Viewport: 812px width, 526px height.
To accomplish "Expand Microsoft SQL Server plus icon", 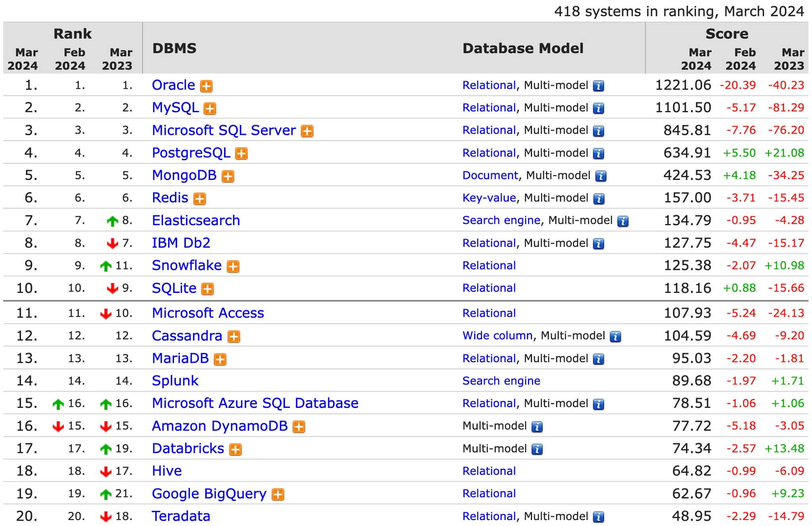I will (307, 131).
